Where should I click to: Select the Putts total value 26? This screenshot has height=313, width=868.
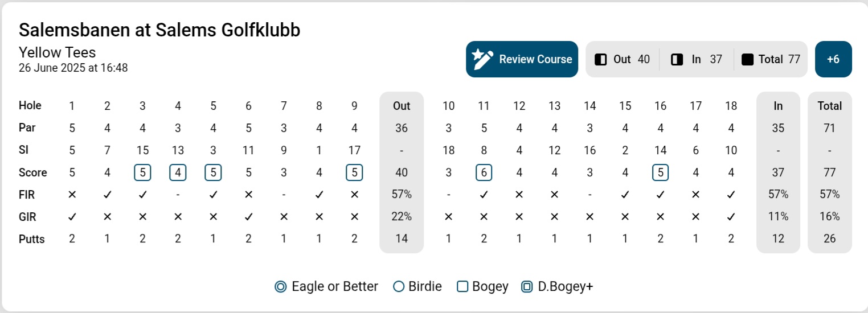click(x=830, y=239)
